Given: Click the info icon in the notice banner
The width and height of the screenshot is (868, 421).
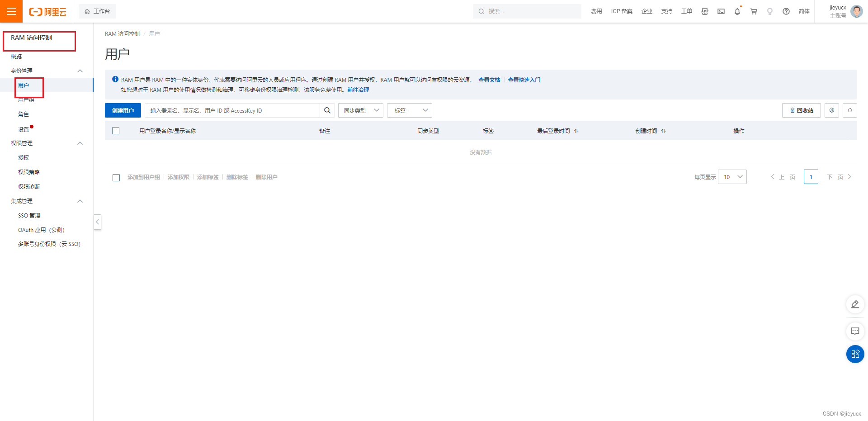Looking at the screenshot, I should tap(115, 79).
